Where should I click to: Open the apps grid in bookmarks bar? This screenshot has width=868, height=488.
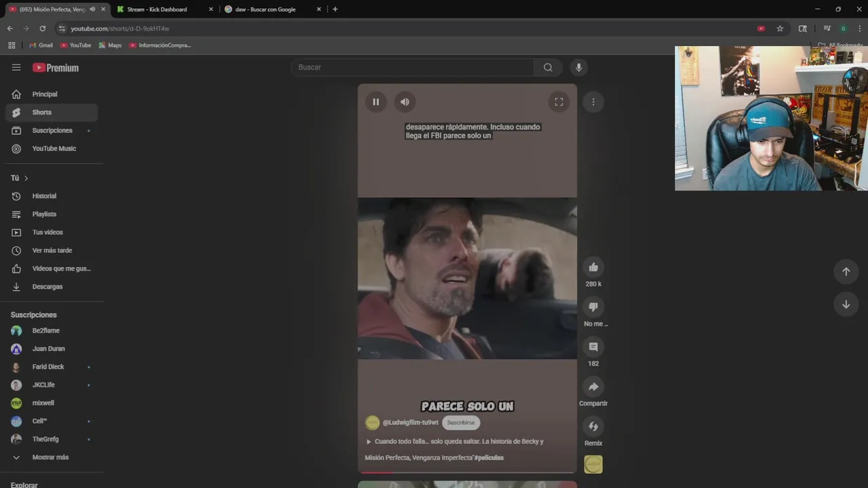click(x=12, y=45)
